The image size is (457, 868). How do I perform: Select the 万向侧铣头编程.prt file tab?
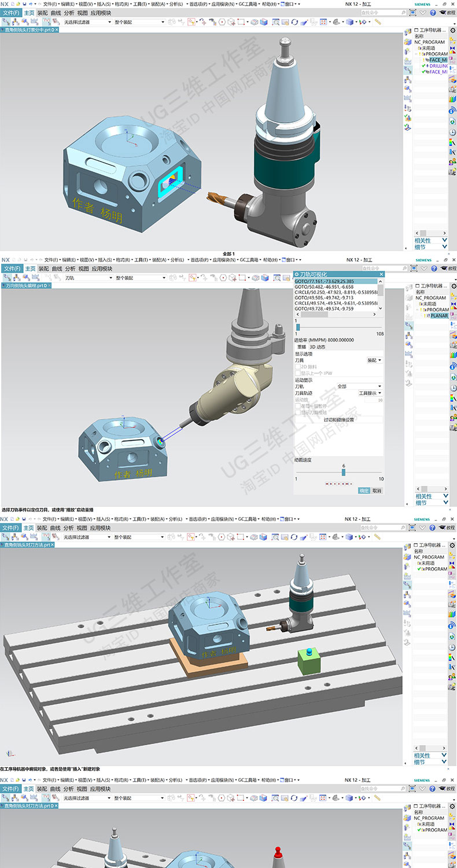30,286
